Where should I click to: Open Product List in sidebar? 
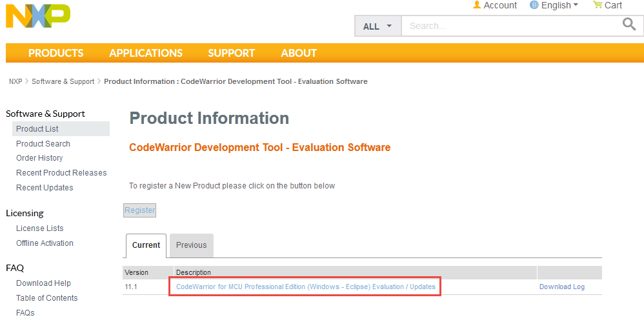61,129
